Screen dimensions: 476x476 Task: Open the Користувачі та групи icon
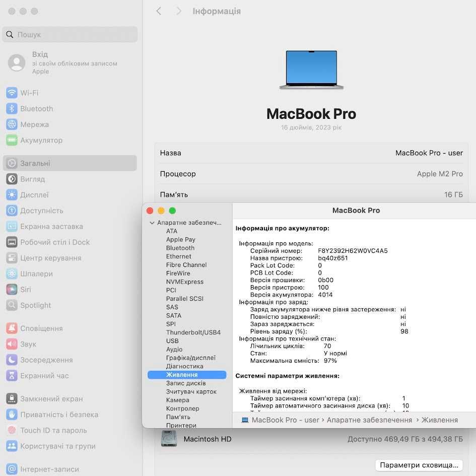pyautogui.click(x=12, y=446)
